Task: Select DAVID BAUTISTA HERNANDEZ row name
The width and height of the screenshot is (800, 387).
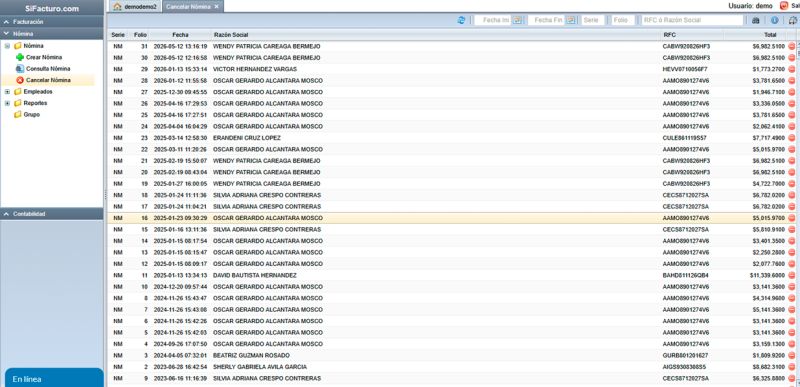Action: point(255,275)
